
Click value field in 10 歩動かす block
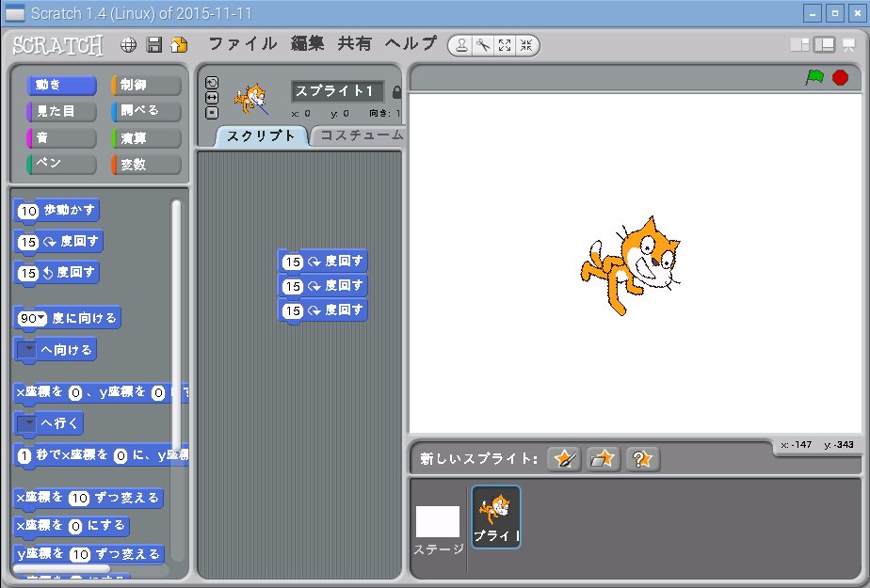coord(27,211)
